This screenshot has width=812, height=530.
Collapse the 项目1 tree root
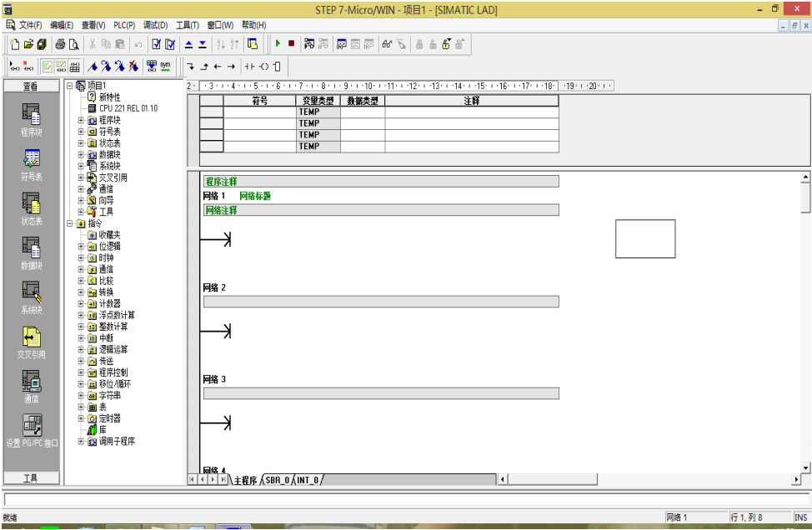[x=69, y=86]
